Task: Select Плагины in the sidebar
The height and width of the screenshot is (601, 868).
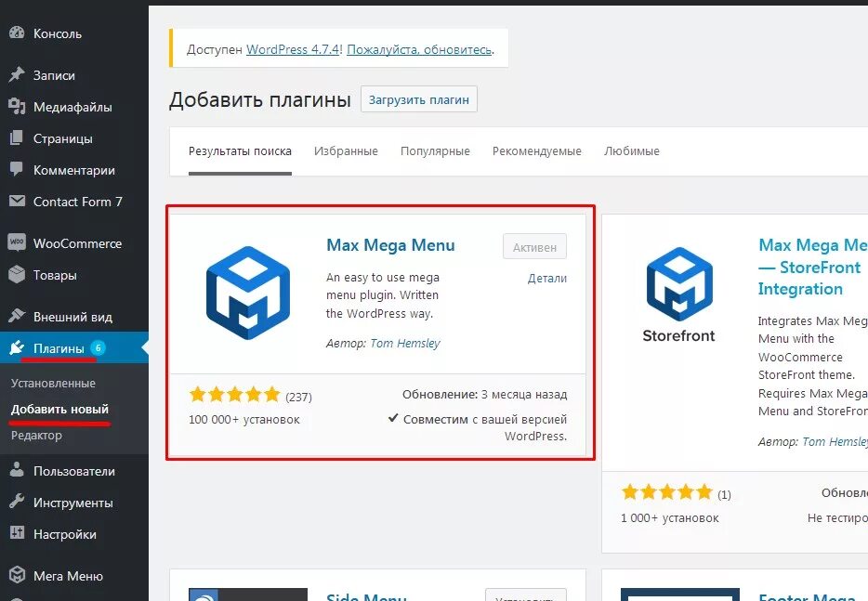Action: point(59,348)
